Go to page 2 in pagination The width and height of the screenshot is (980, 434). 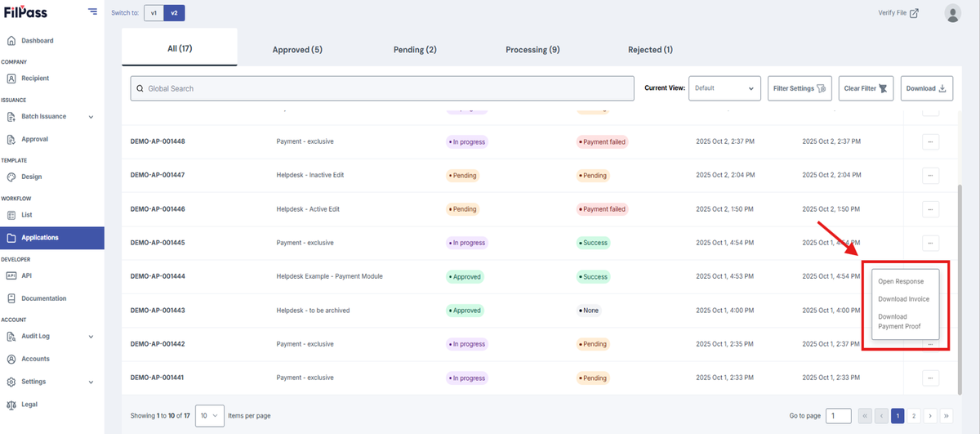(914, 416)
